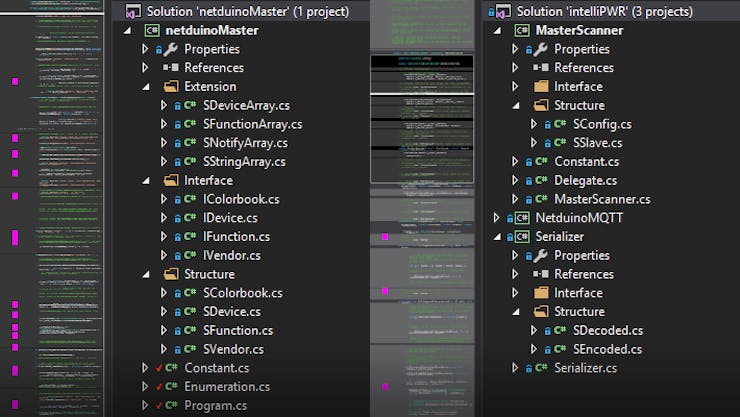Click wrench icon of netduinoMaster Properties

click(170, 49)
